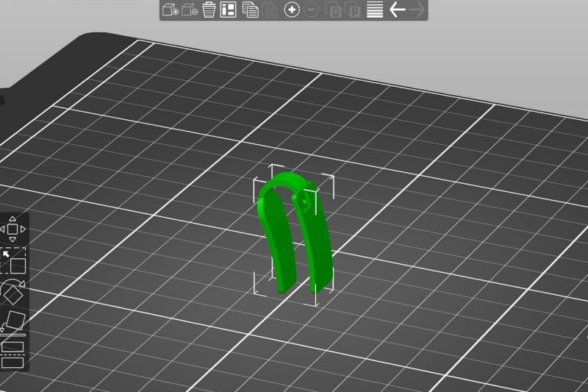
Task: Open the Variable layer height tool
Action: 375,10
